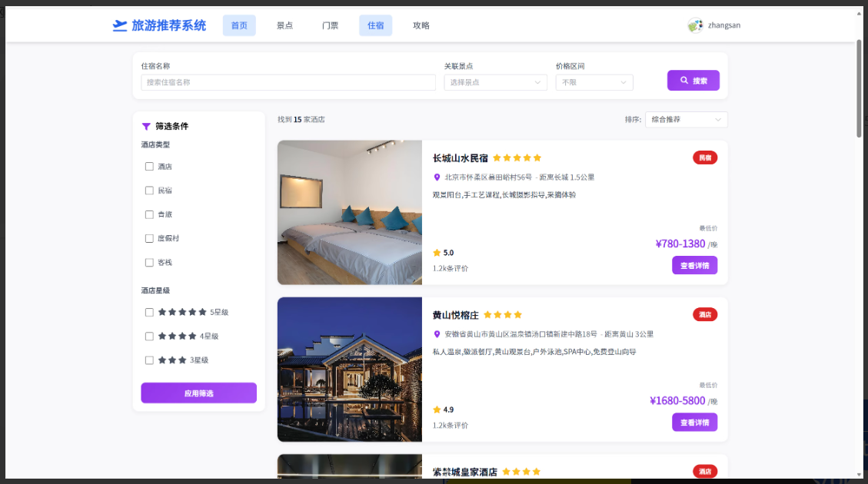Click the zhangsan user avatar

click(x=695, y=25)
